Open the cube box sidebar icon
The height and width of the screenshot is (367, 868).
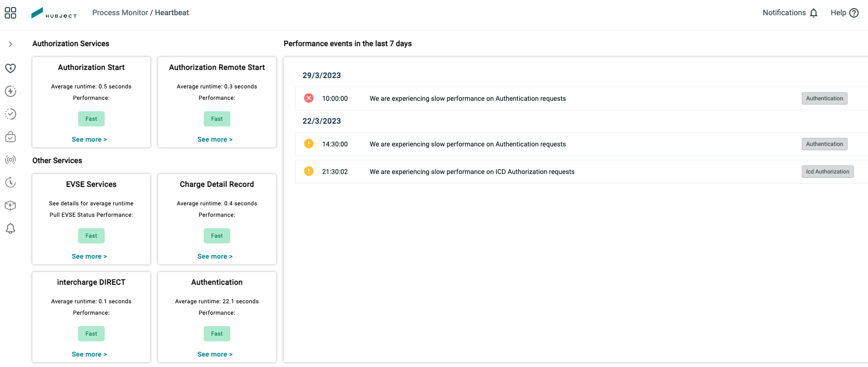pos(10,205)
